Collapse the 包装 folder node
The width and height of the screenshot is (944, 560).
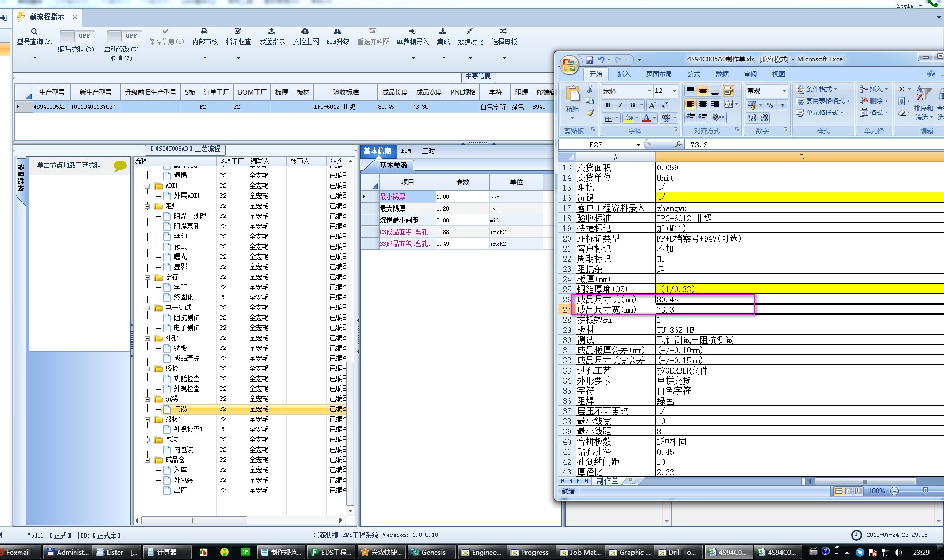pos(148,440)
